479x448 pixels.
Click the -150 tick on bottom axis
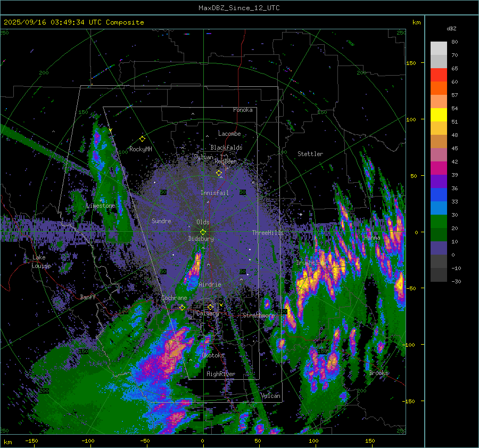pos(31,441)
